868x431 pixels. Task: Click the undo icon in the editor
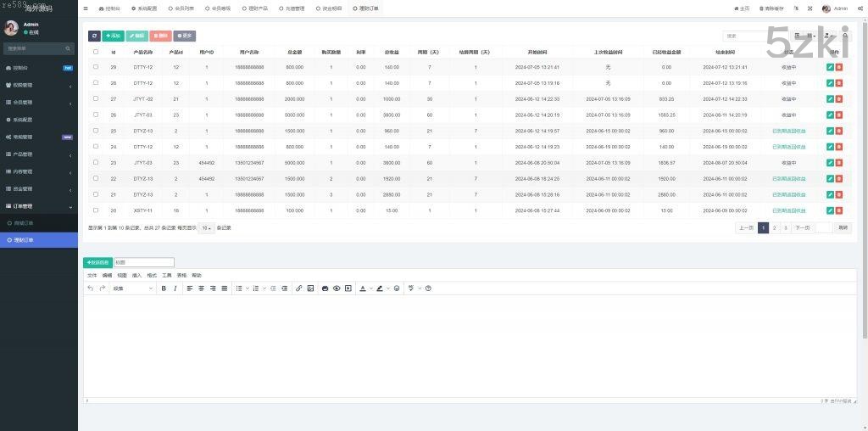coord(91,288)
